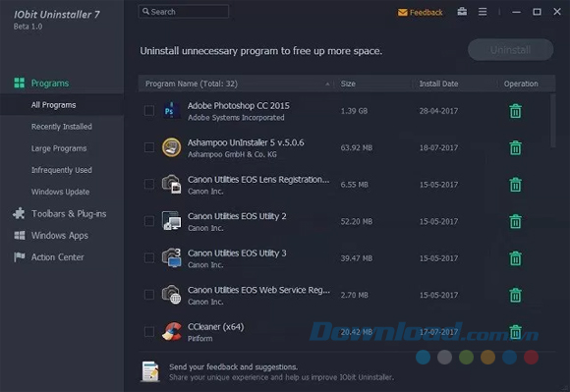Viewport: 570px width, 392px height.
Task: Select the CCleaner (x64) checkbox
Action: [149, 331]
